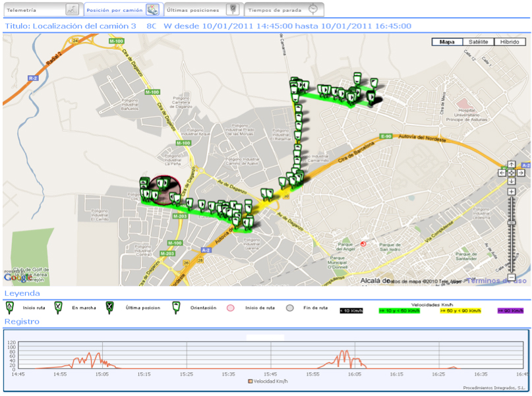Click the Google logo on map
Viewport: 532px width, 396px height.
pyautogui.click(x=18, y=277)
